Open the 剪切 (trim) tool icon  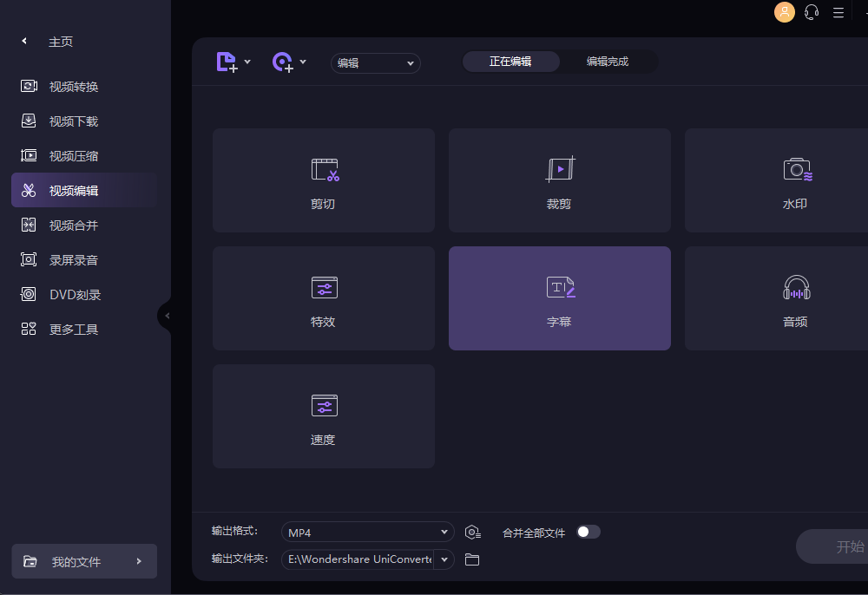point(324,170)
